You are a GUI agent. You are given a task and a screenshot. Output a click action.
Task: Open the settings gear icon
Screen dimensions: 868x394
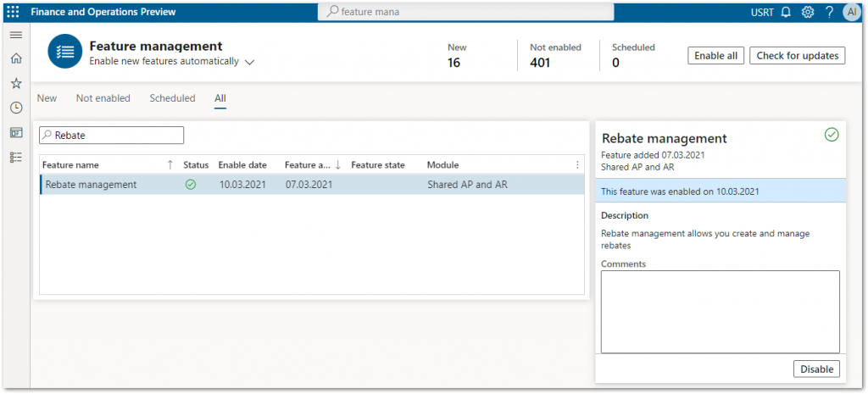tap(808, 12)
